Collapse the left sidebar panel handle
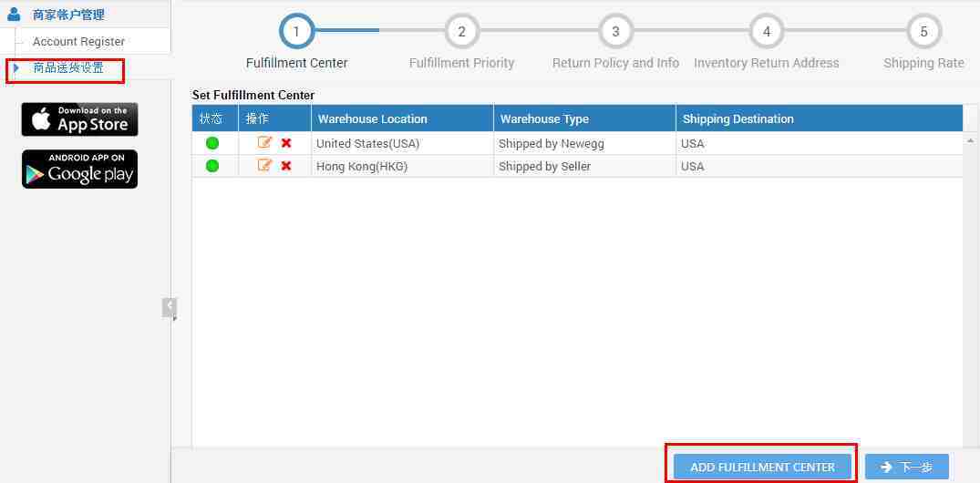Viewport: 980px width, 483px height. pos(170,307)
